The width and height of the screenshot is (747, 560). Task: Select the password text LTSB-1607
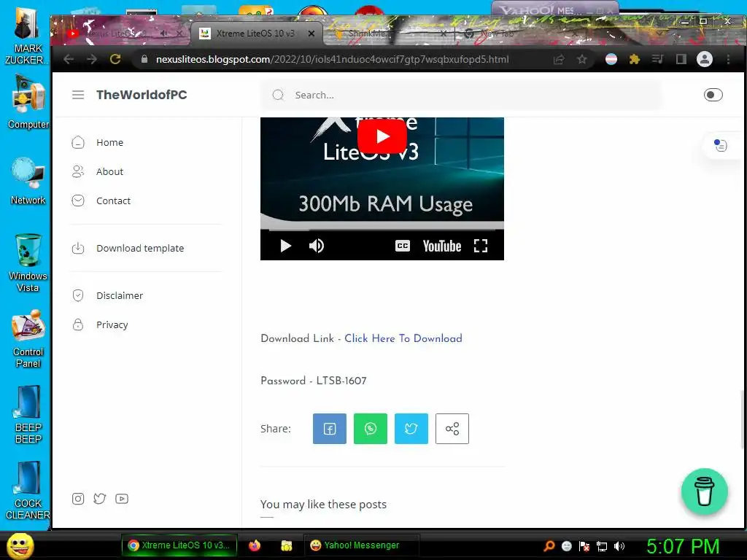341,381
